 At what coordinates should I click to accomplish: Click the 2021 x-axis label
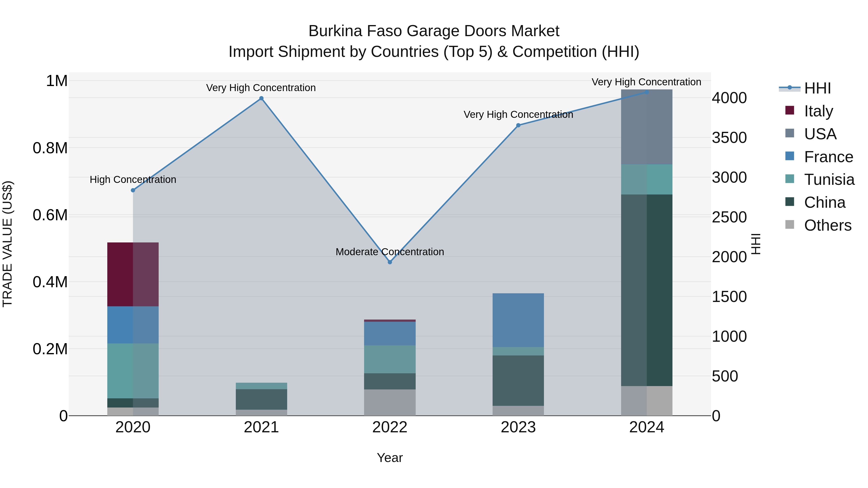pyautogui.click(x=261, y=427)
